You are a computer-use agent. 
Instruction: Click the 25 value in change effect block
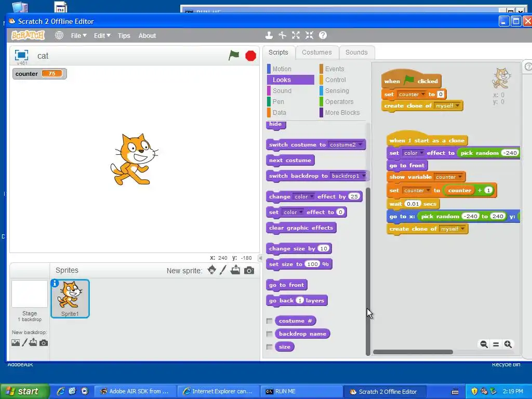click(x=354, y=196)
